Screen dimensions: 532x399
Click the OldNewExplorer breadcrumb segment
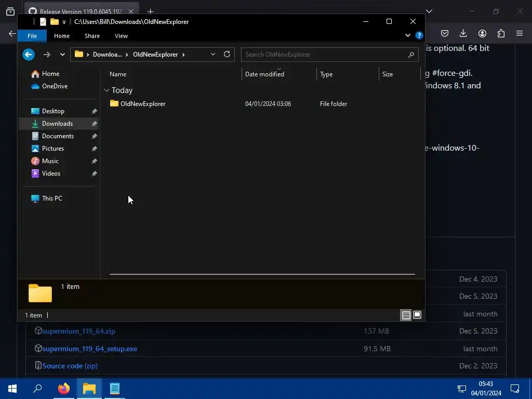click(155, 54)
